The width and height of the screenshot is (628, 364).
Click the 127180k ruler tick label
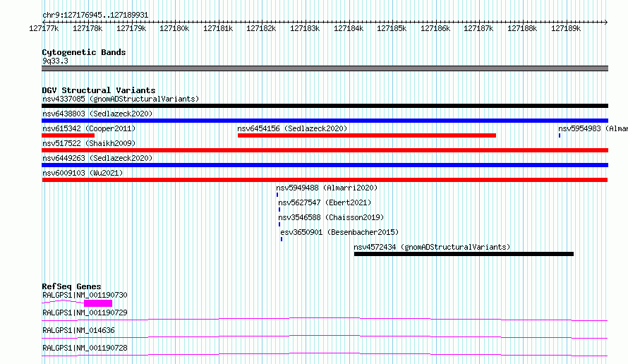coord(174,28)
